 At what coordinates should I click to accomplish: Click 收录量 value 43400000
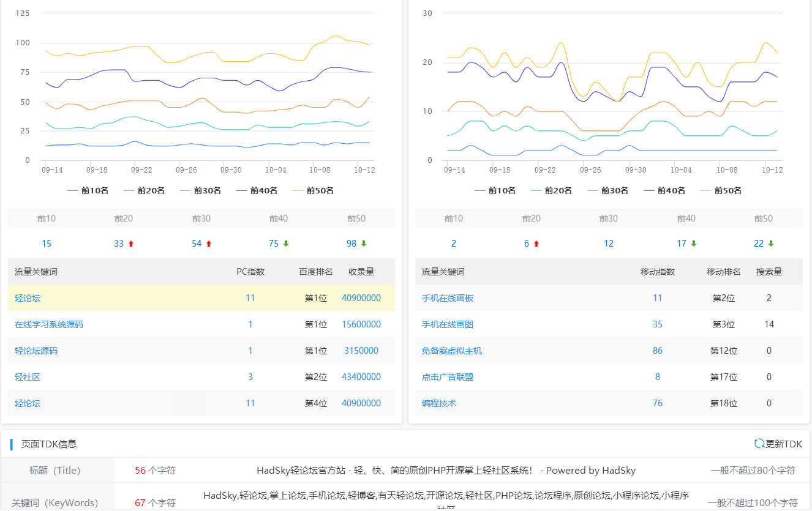pos(361,377)
